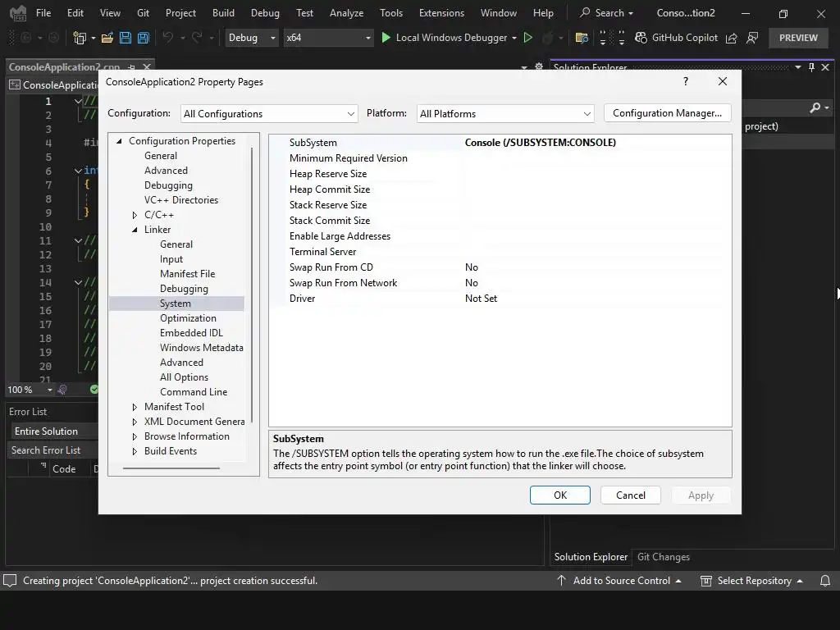Click the tree pane horizontal scrollbar

(171, 468)
